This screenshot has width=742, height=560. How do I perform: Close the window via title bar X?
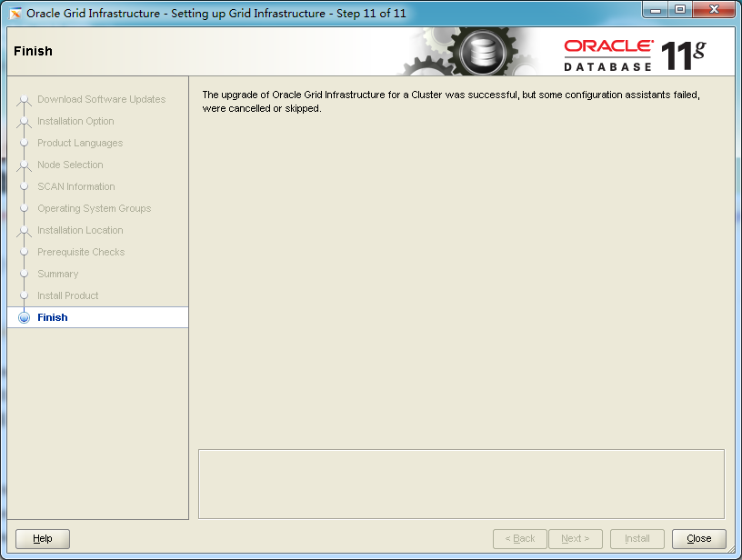click(714, 9)
